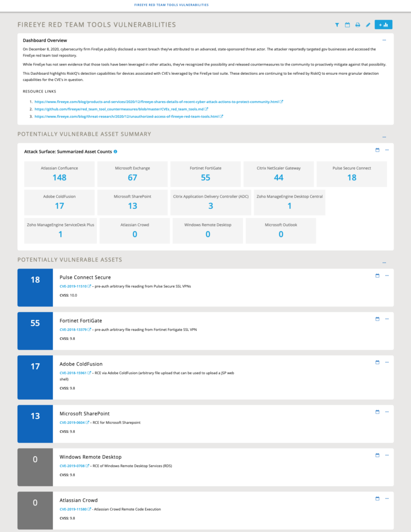
Task: Add a chart with the blue plus button
Action: pos(383,25)
